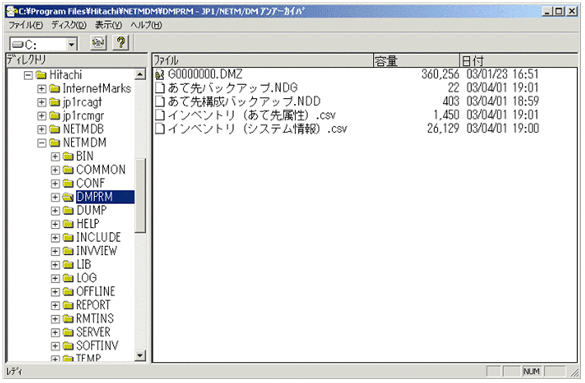The width and height of the screenshot is (585, 383).
Task: Expand the jp1rcmgr folder node
Action: [x=41, y=116]
